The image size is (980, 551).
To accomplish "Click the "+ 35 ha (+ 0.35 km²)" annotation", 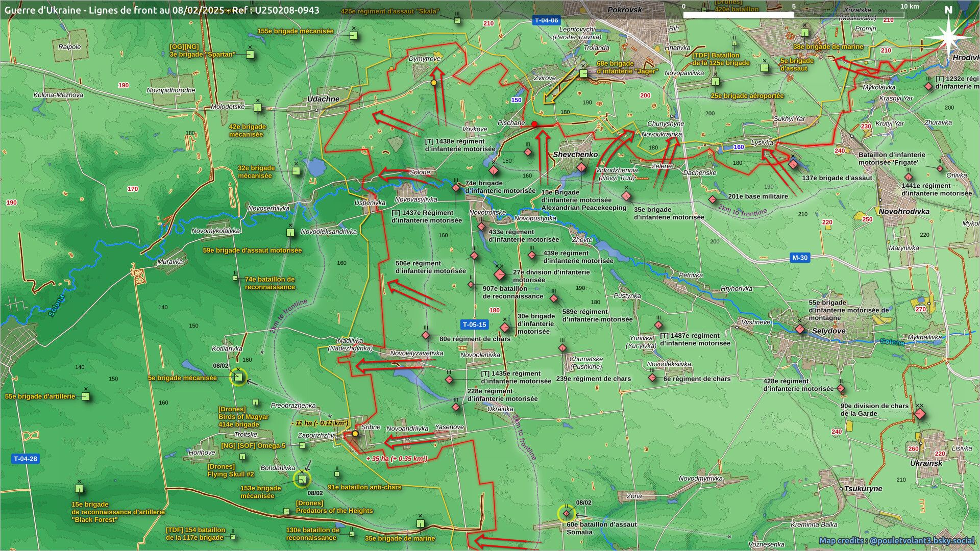I will point(397,459).
